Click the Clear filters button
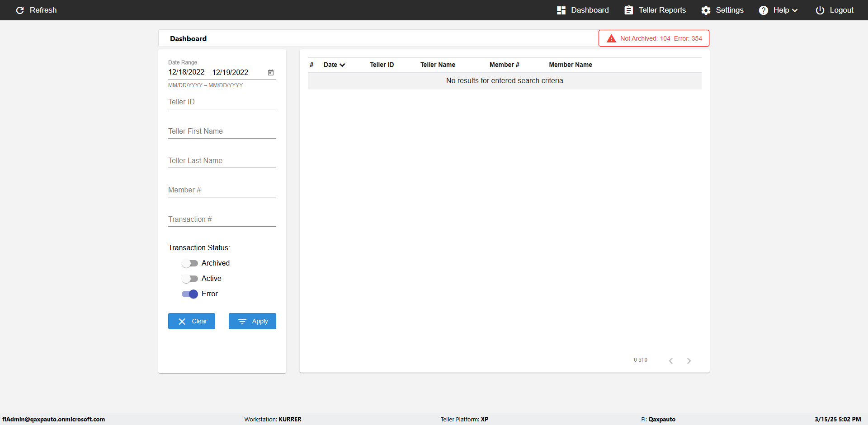This screenshot has width=868, height=425. point(192,321)
